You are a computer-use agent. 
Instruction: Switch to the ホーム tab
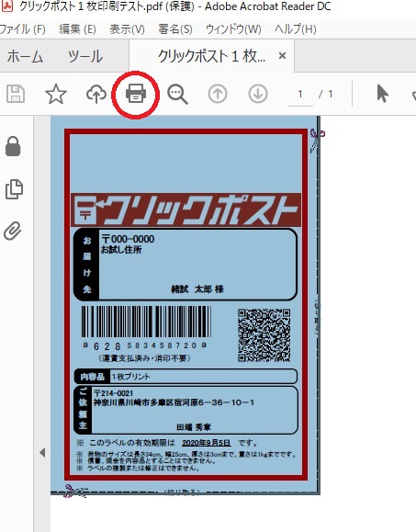coord(25,56)
